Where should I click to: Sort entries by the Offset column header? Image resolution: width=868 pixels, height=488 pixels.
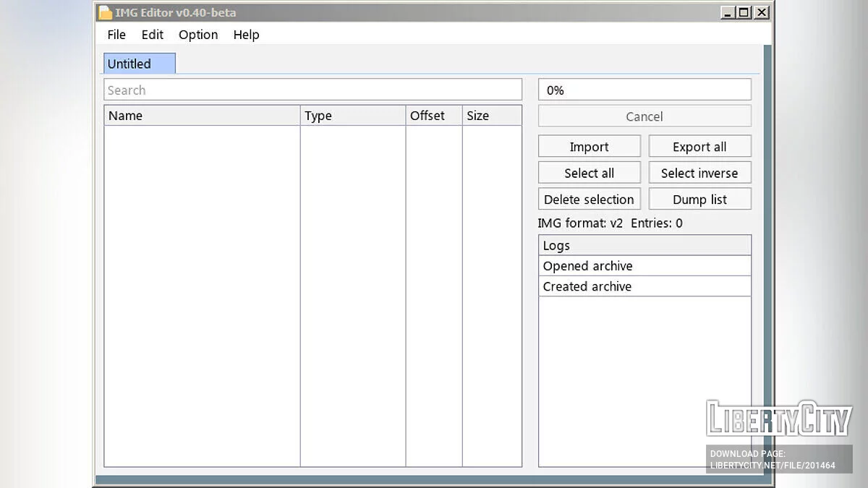tap(433, 116)
